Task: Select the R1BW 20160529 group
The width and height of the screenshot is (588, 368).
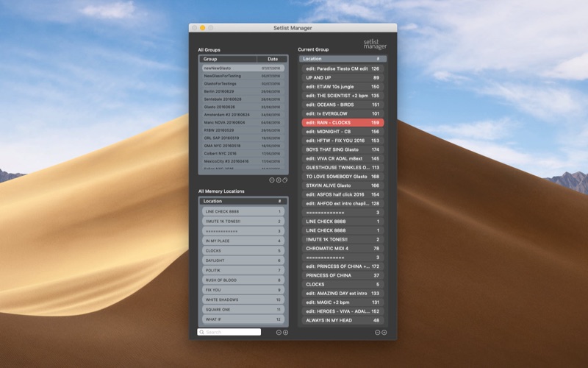Action: [243, 130]
